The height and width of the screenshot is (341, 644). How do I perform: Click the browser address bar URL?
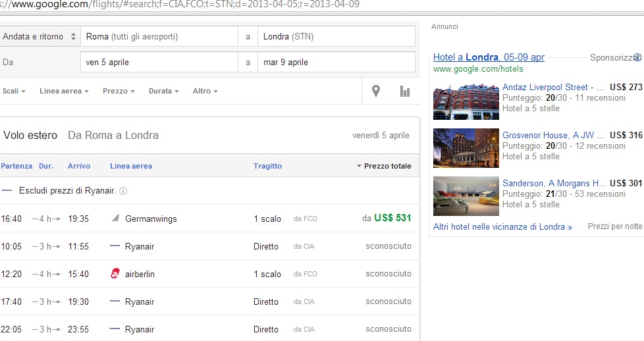[x=180, y=5]
